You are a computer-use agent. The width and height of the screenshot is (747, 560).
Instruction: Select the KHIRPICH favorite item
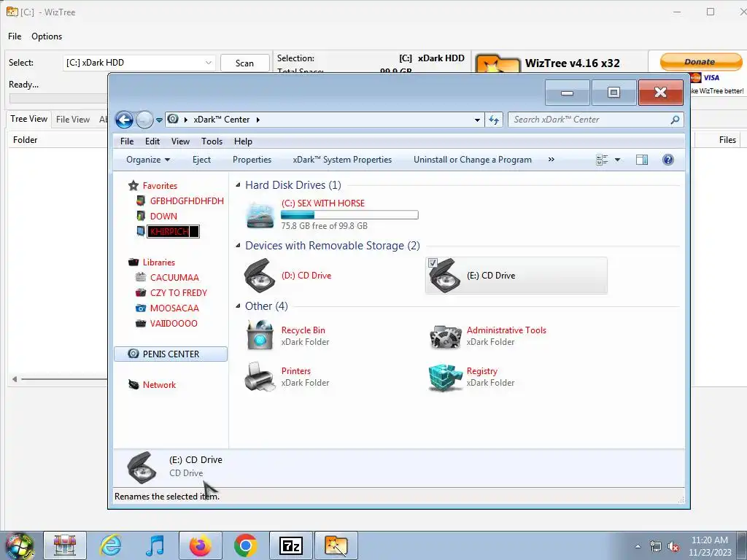(173, 231)
